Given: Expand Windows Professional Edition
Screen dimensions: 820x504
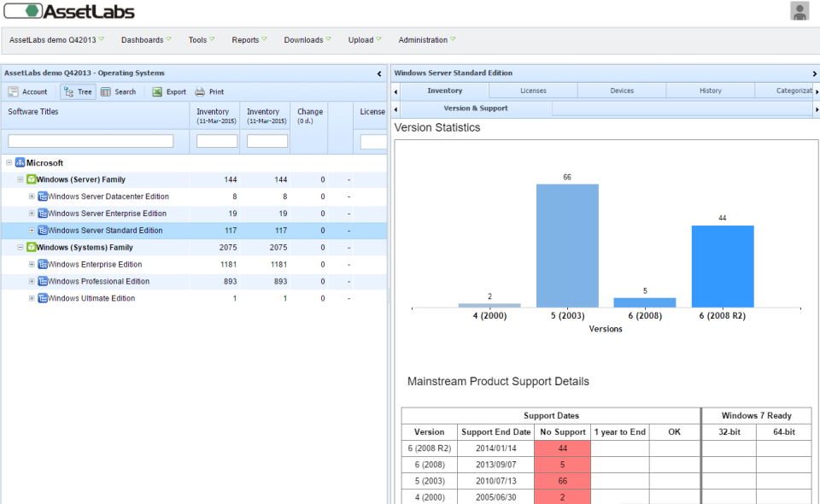Looking at the screenshot, I should [32, 281].
